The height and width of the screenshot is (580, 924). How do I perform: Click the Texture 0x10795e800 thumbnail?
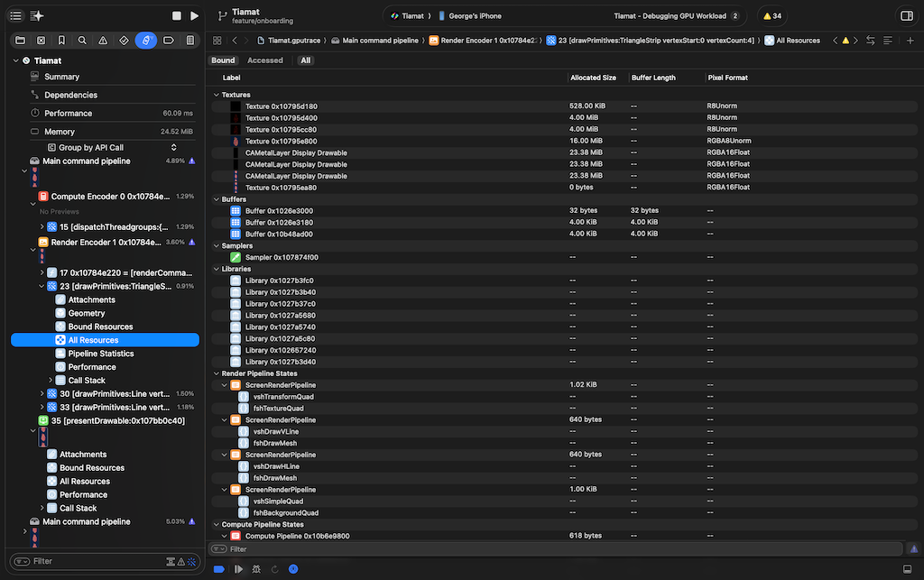tap(236, 141)
